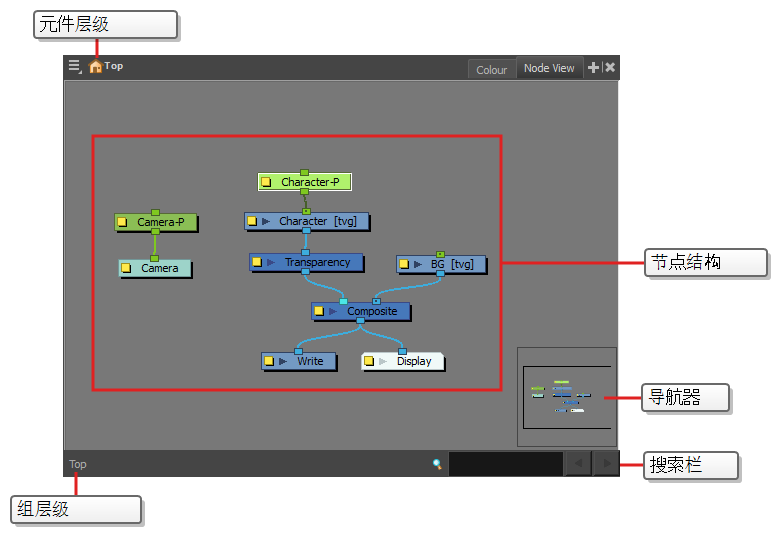Click the yellow swatch on Character-P node

(266, 183)
